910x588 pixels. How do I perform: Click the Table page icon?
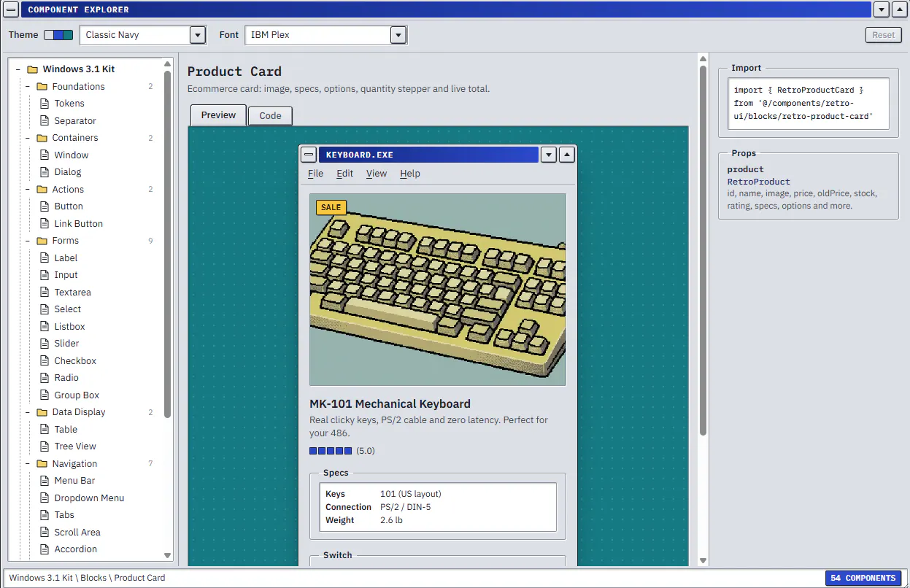(44, 430)
